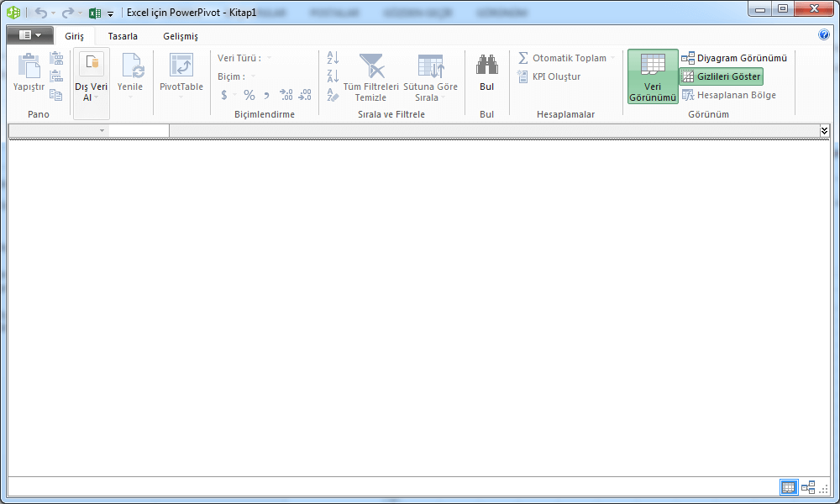The width and height of the screenshot is (840, 504).
Task: Click the paste append icon in Pano
Action: pos(56,58)
